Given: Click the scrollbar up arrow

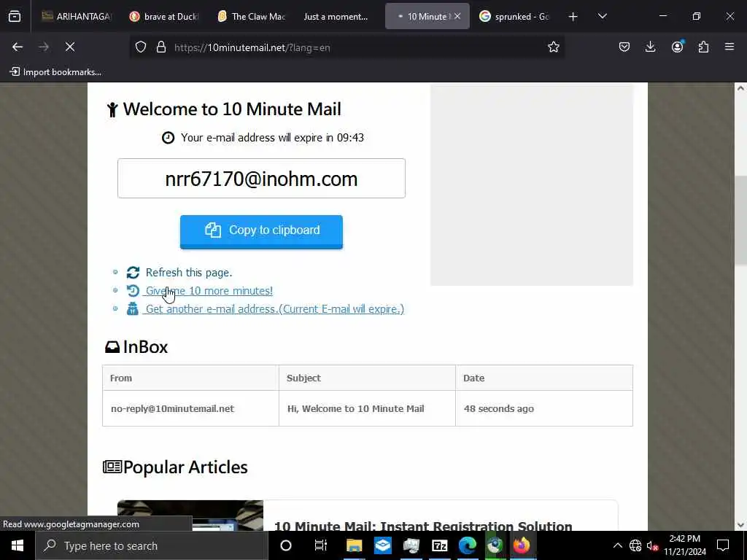Looking at the screenshot, I should (x=740, y=88).
